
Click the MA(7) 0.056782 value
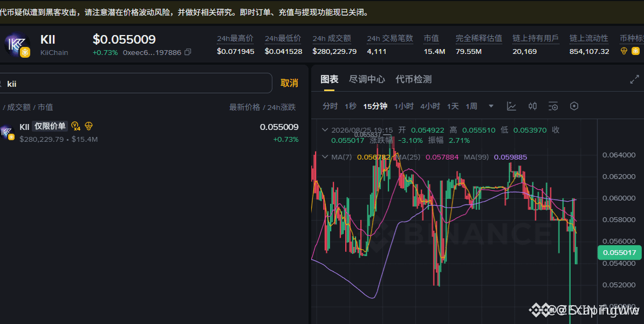373,157
